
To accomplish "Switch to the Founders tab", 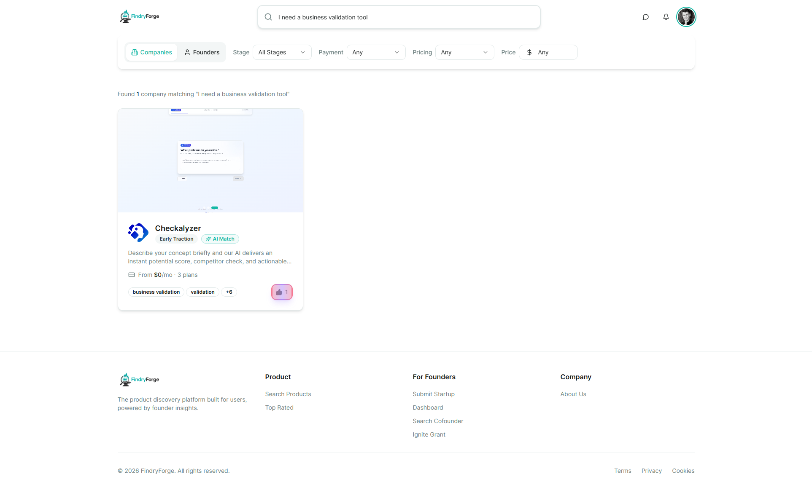I will tap(202, 52).
